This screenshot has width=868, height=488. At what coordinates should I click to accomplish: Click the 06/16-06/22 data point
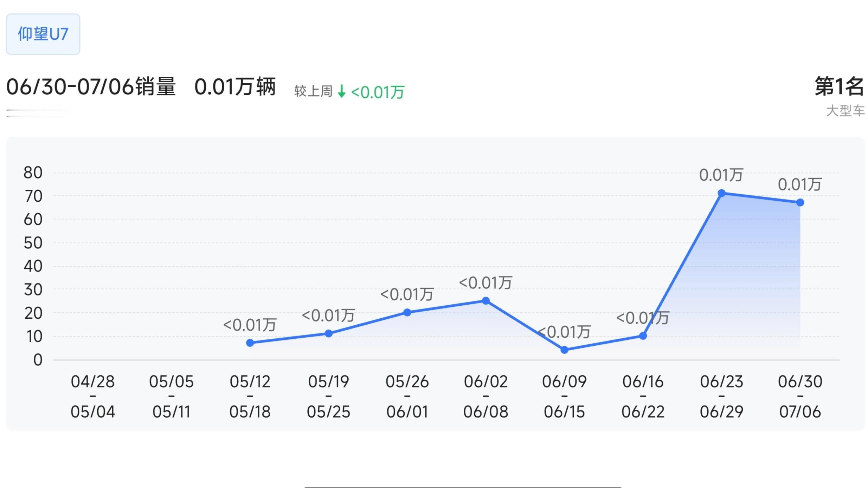pyautogui.click(x=643, y=336)
